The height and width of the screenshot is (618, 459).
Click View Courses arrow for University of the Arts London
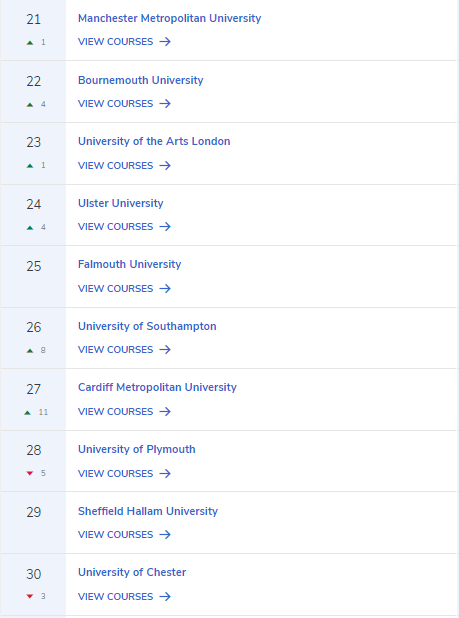165,166
